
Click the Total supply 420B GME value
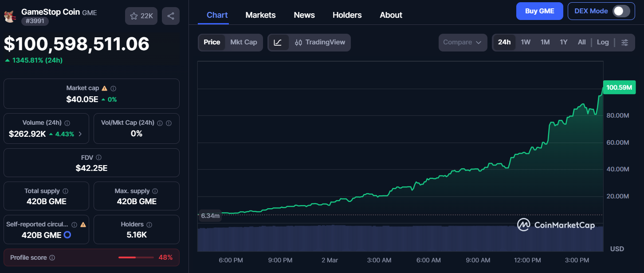coord(47,202)
